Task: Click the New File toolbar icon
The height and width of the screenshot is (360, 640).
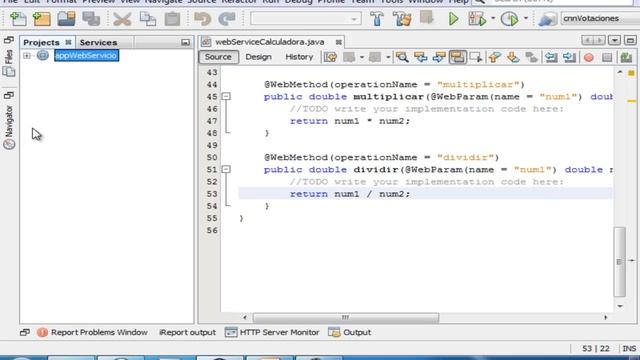Action: coord(18,19)
